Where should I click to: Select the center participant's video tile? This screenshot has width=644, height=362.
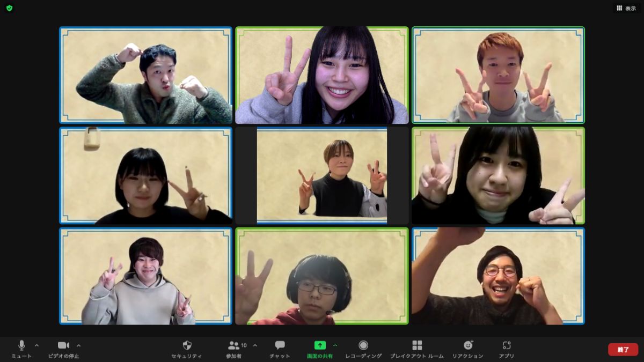click(x=321, y=175)
